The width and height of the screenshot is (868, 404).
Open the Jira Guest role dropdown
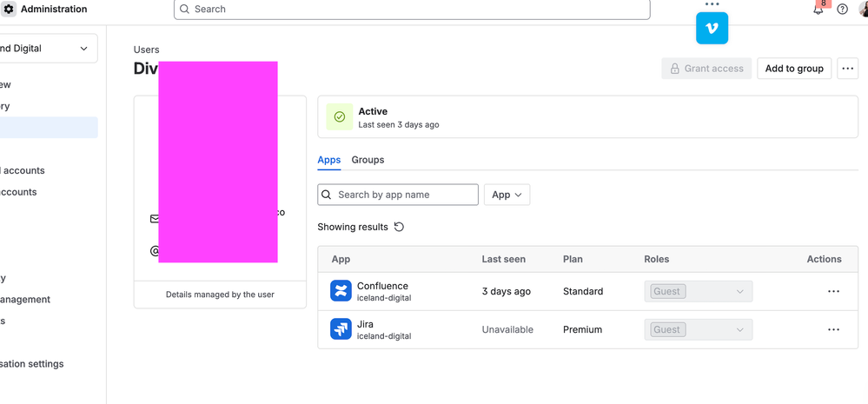698,330
